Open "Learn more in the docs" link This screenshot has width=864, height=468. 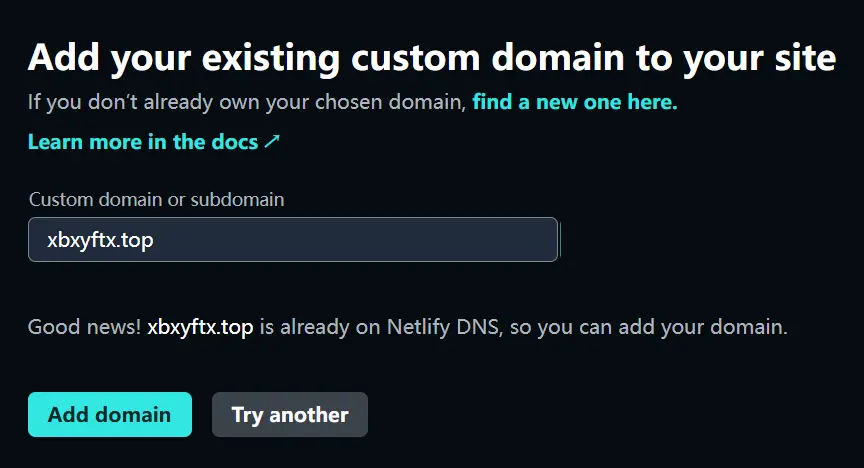pos(145,142)
